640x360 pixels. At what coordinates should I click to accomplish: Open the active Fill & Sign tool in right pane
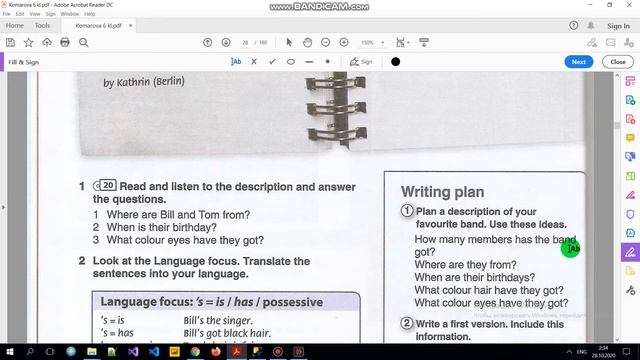630,252
